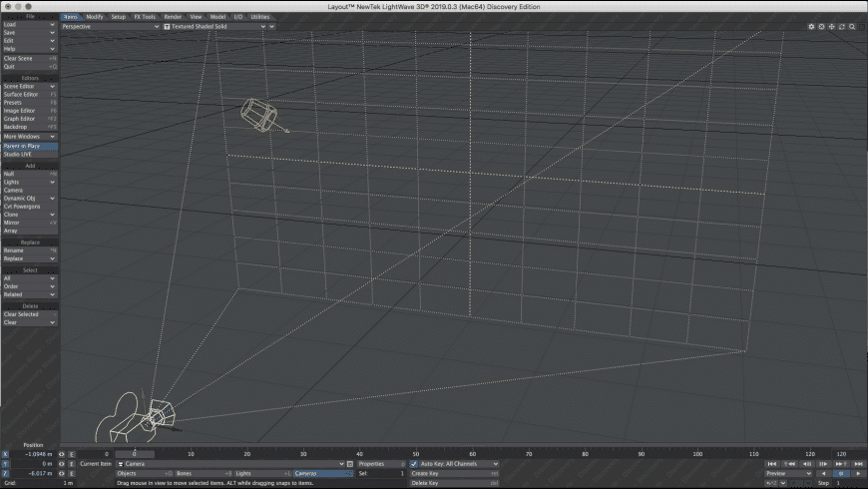This screenshot has width=868, height=489.
Task: Click the viewport settings gear icon
Action: (811, 27)
